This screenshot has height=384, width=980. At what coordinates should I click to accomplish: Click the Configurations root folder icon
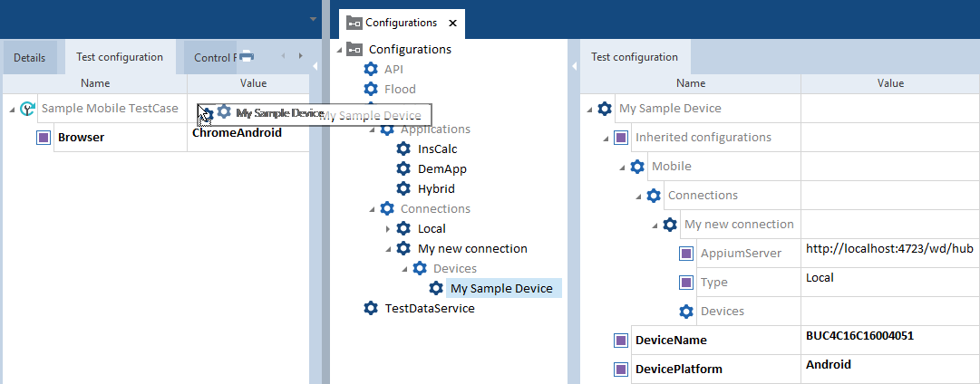coord(354,49)
